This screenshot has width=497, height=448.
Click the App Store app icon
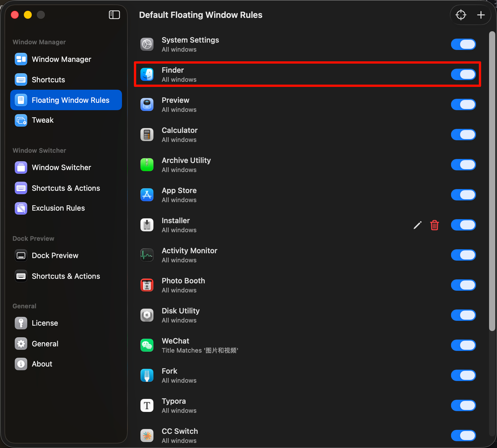147,195
